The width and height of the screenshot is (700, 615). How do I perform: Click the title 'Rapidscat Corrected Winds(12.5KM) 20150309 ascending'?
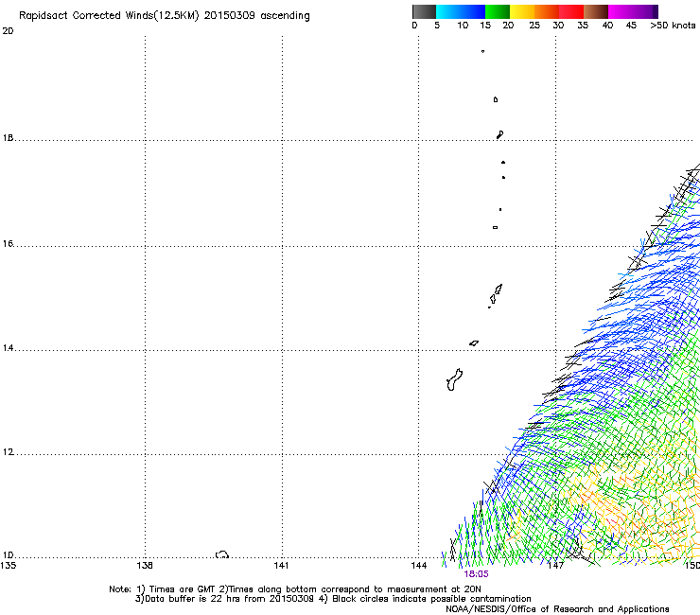pos(165,16)
